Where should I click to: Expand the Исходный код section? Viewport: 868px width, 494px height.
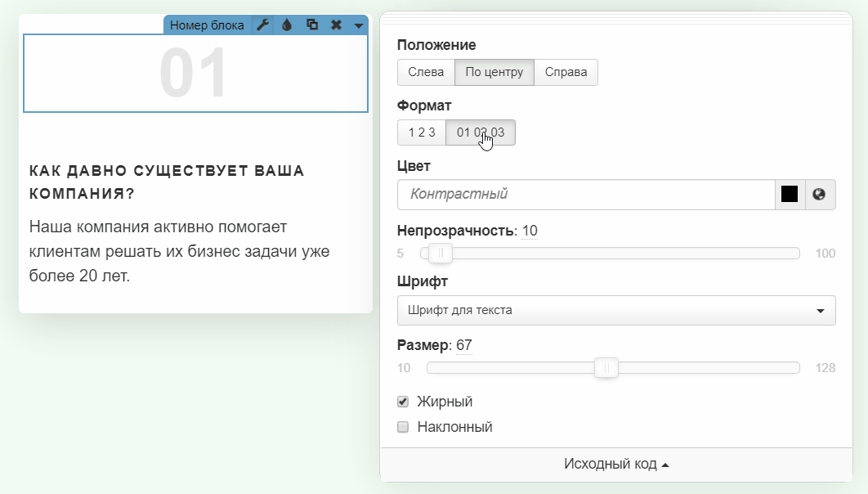coord(616,465)
